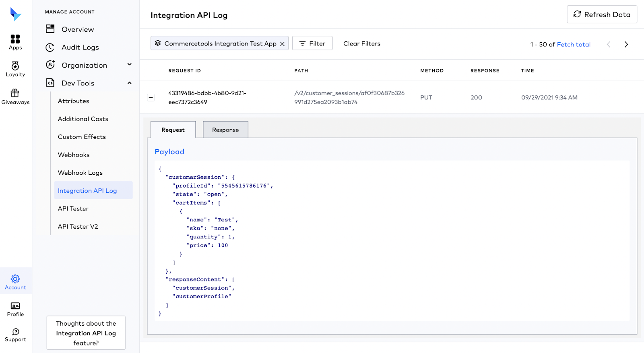Viewport: 644px width, 353px height.
Task: Go to previous page of log entries
Action: [609, 44]
